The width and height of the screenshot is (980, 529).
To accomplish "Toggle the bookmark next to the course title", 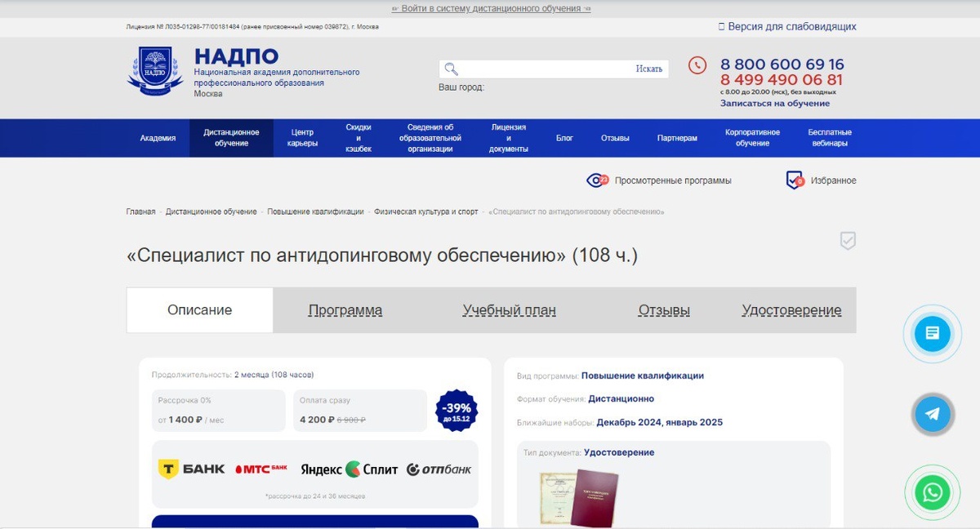I will (x=848, y=242).
